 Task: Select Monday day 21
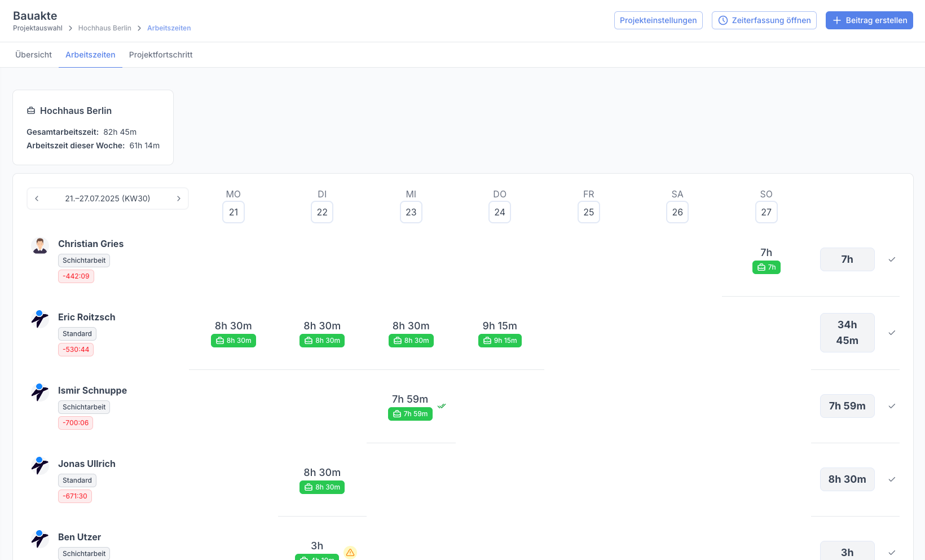coord(234,212)
